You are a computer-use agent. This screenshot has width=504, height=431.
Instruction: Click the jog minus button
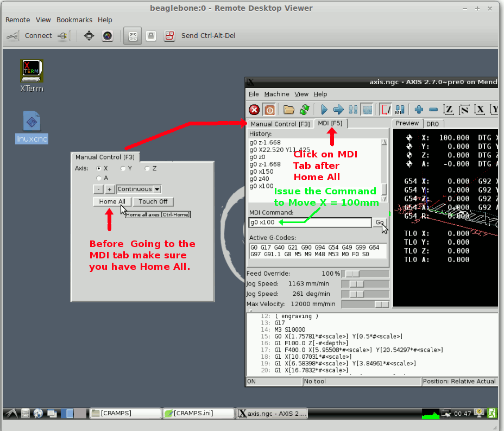click(x=98, y=189)
